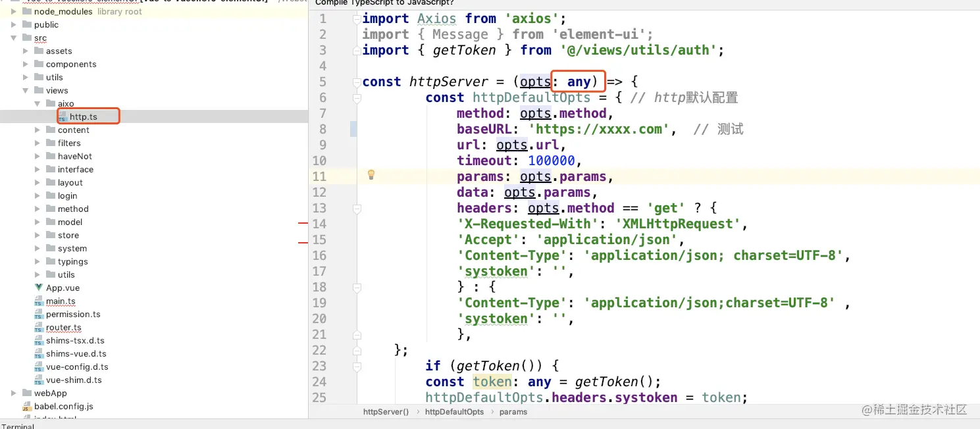Collapse the views folder

[25, 90]
